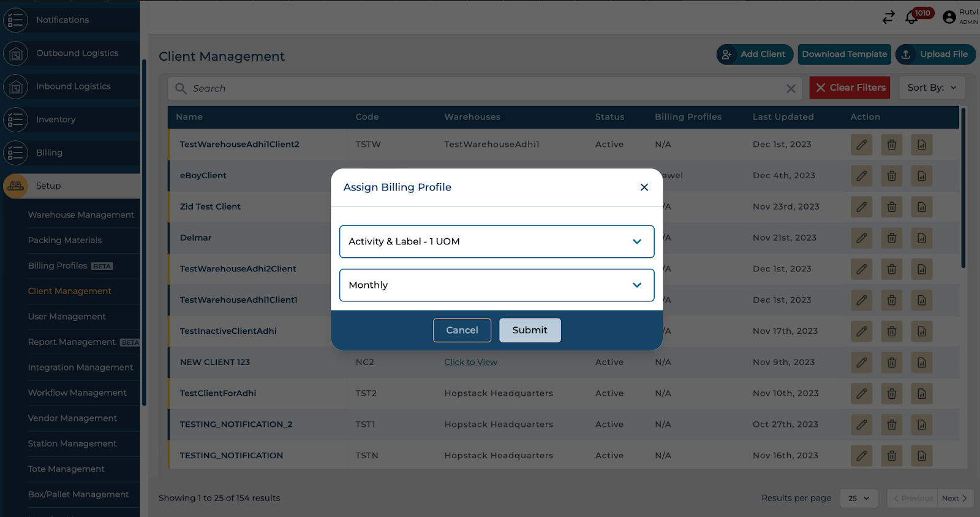Click the trash icon for TESTING_NOTIFICATION row

[891, 456]
